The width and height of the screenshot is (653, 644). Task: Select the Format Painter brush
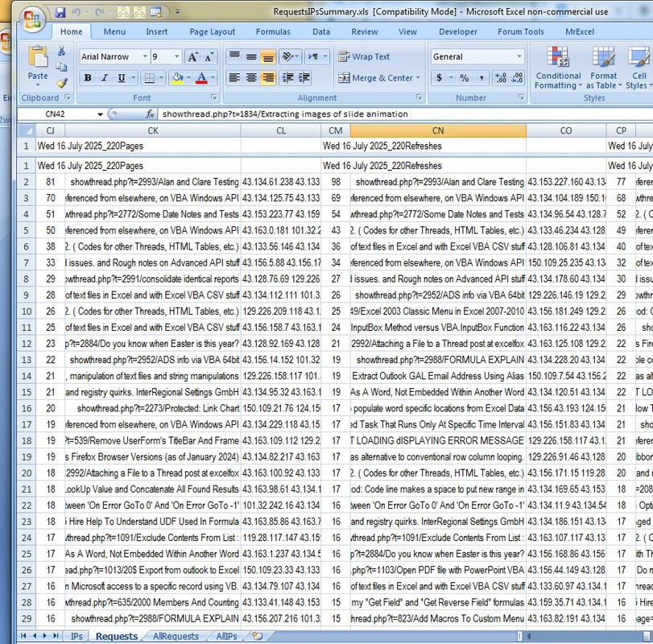(x=62, y=82)
